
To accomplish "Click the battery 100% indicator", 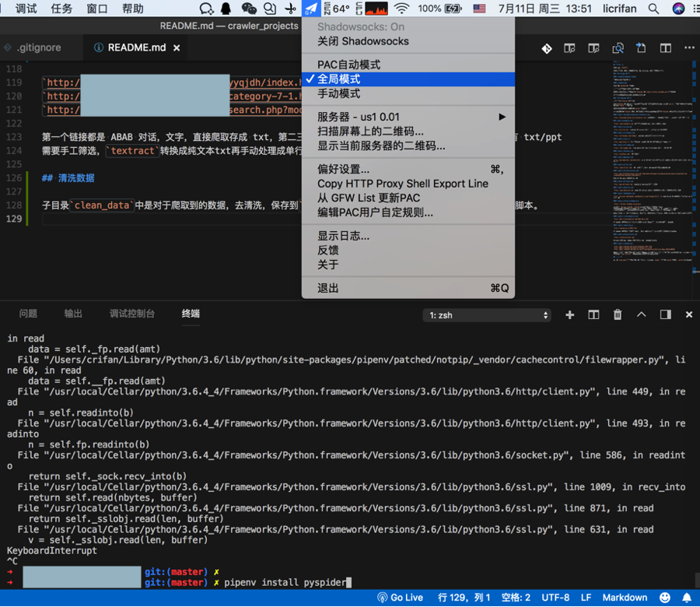I will click(439, 9).
